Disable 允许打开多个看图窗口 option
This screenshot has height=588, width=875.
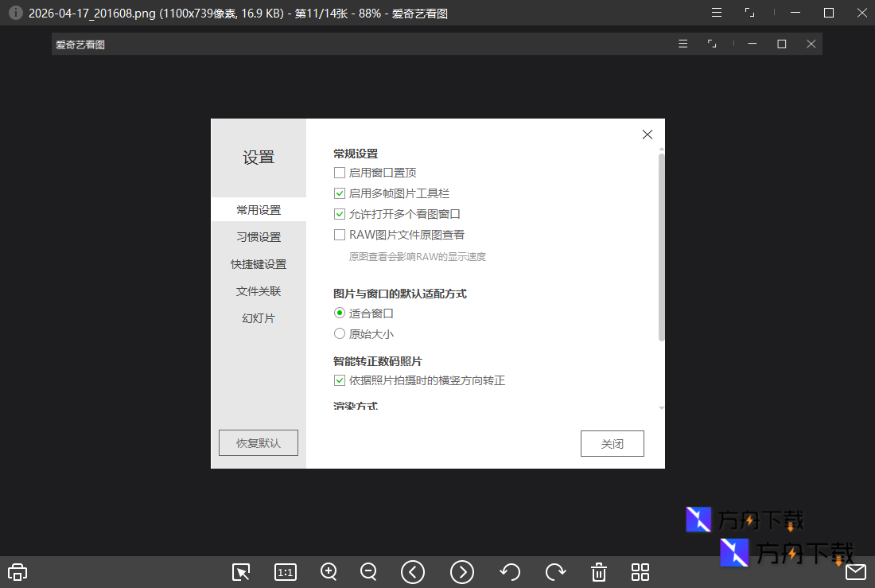(340, 213)
